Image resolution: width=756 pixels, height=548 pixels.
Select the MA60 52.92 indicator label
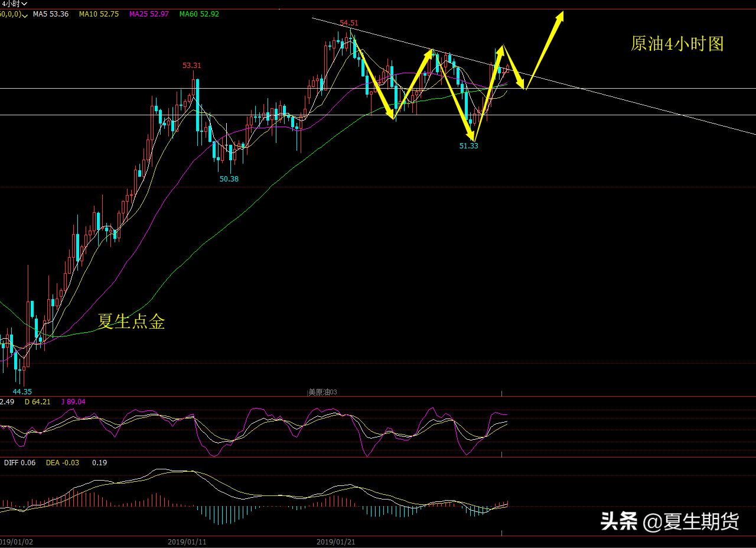click(199, 14)
